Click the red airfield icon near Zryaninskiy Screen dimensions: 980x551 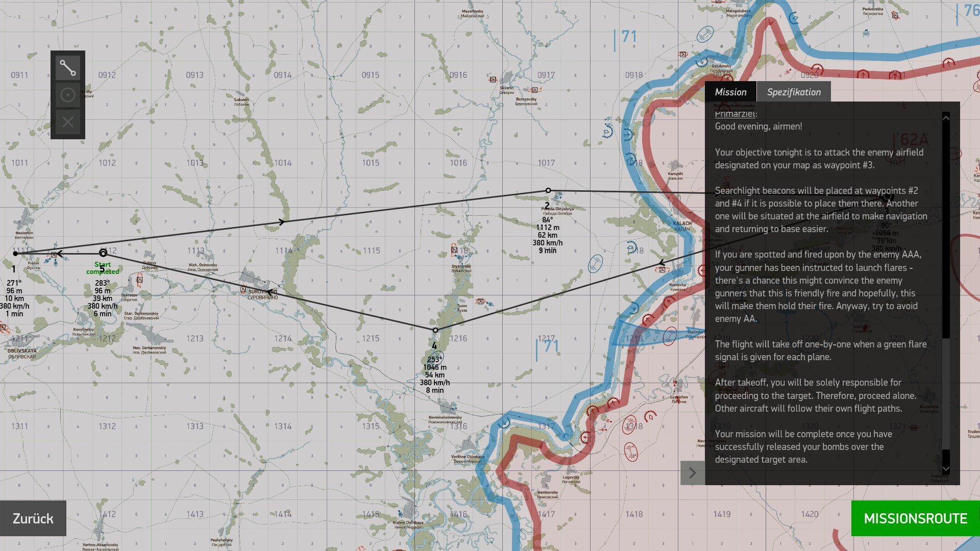tap(454, 249)
